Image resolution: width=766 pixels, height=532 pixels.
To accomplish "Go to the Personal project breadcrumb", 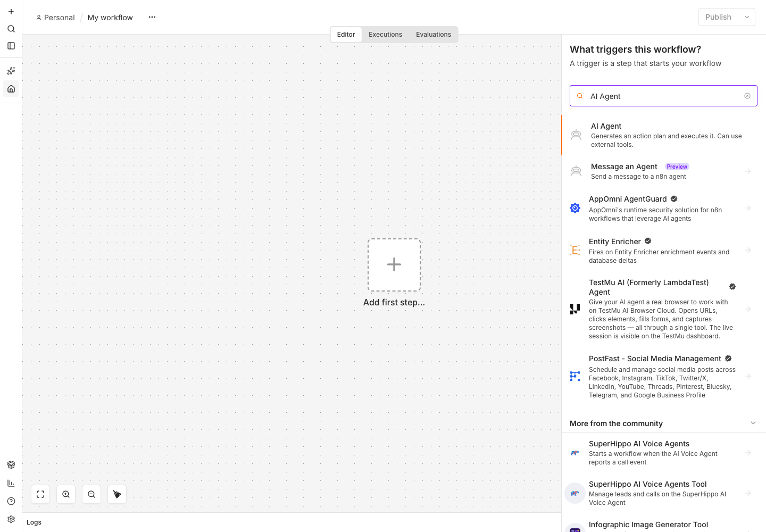I will 55,18.
